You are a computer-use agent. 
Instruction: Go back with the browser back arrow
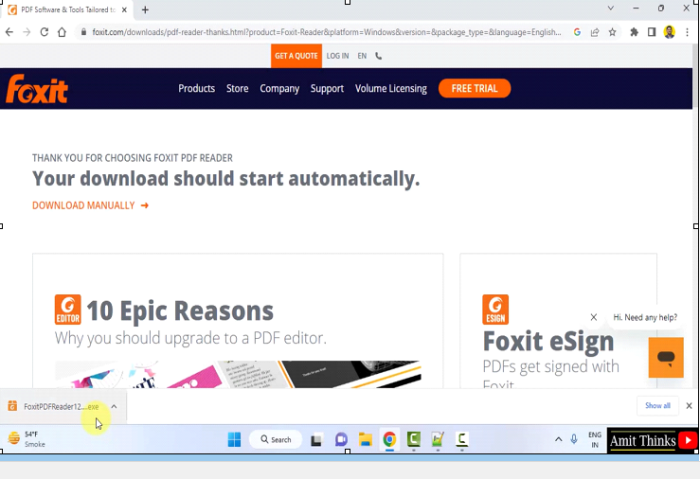pyautogui.click(x=9, y=32)
